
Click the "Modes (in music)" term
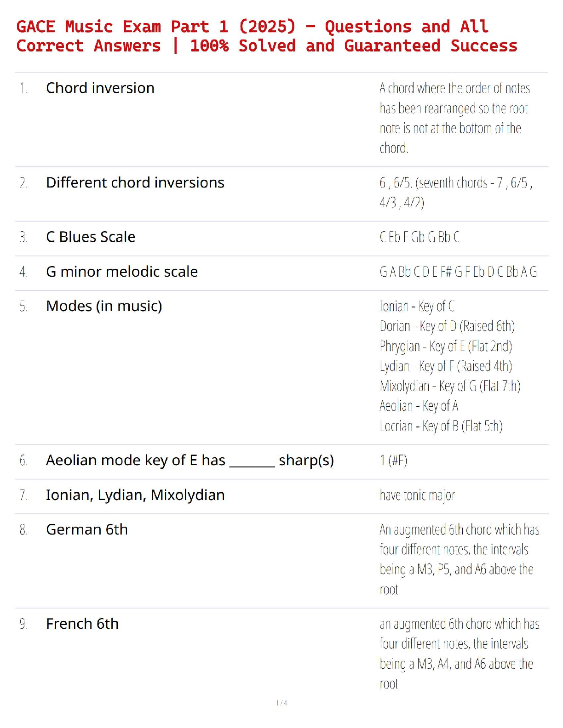click(x=104, y=306)
